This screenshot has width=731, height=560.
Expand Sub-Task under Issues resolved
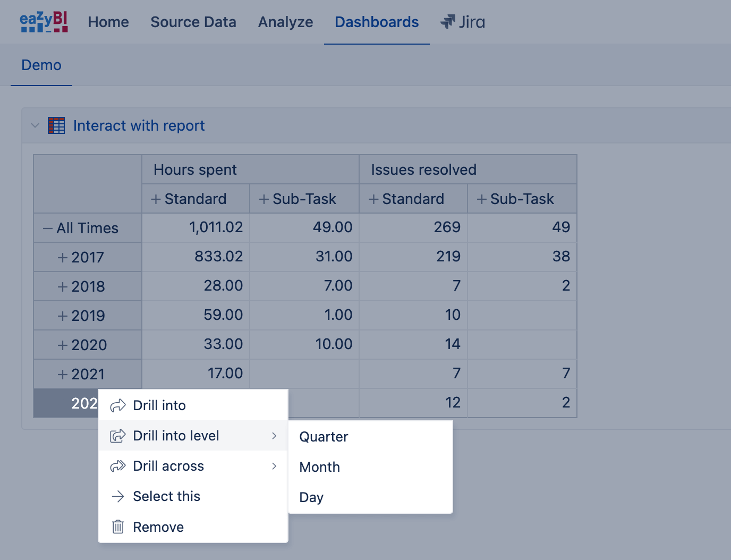tap(482, 199)
